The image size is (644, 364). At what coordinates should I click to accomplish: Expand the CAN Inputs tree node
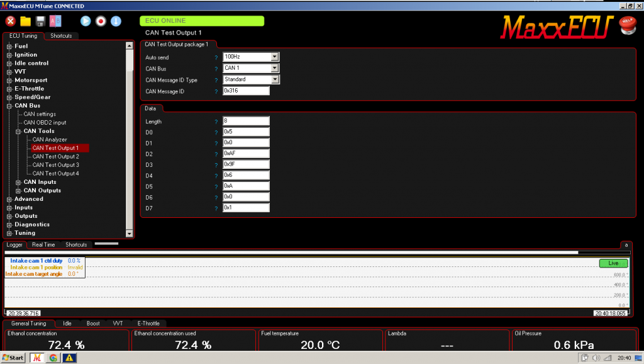pyautogui.click(x=18, y=183)
